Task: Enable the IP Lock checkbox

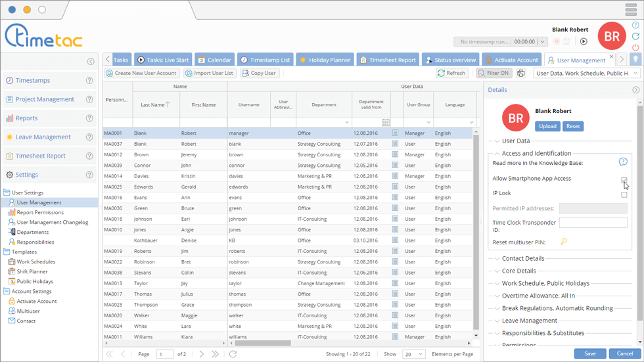Action: coord(624,194)
